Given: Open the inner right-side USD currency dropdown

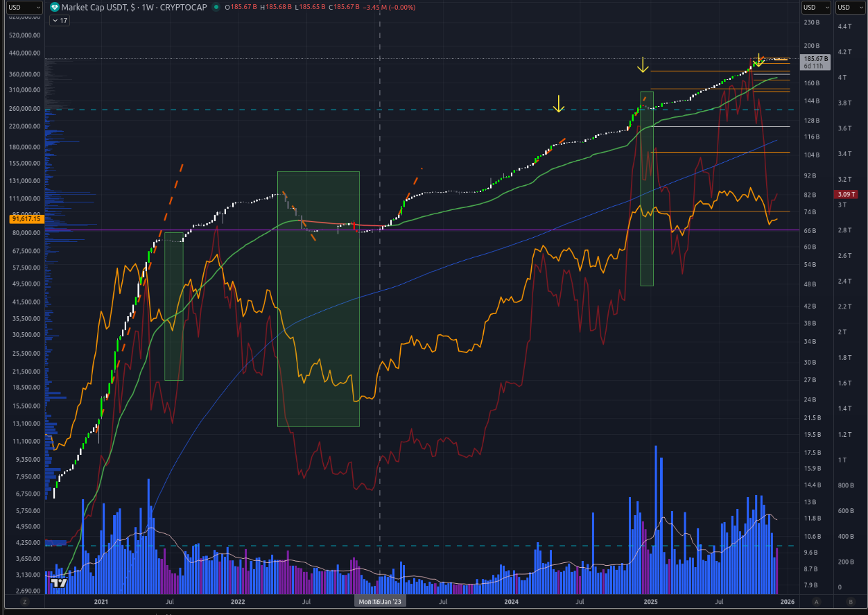Looking at the screenshot, I should [816, 7].
